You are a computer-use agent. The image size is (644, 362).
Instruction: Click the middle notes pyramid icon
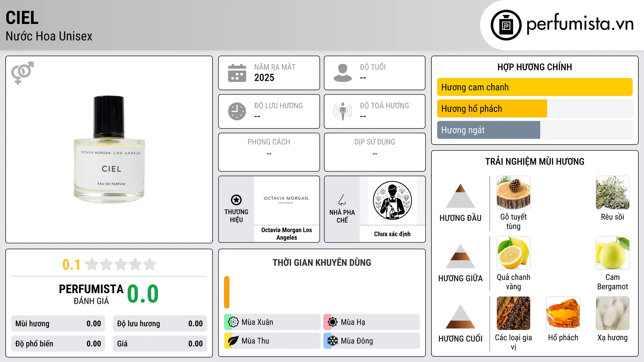coord(460,256)
